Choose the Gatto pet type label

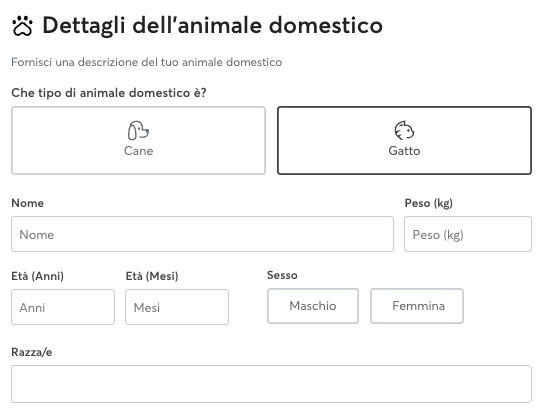404,151
